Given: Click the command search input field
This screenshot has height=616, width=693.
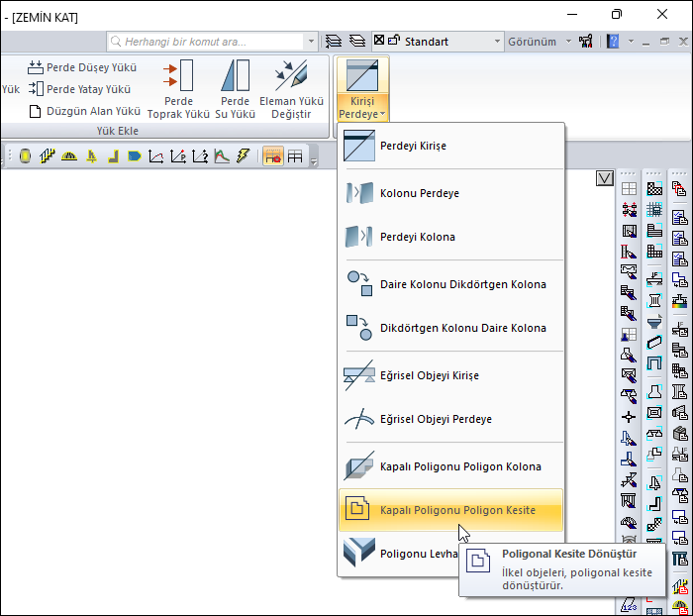Looking at the screenshot, I should click(x=212, y=42).
